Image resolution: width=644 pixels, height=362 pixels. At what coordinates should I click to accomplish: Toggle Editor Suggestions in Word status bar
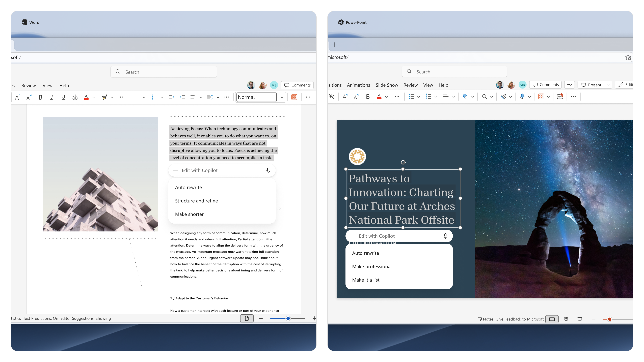(x=86, y=318)
